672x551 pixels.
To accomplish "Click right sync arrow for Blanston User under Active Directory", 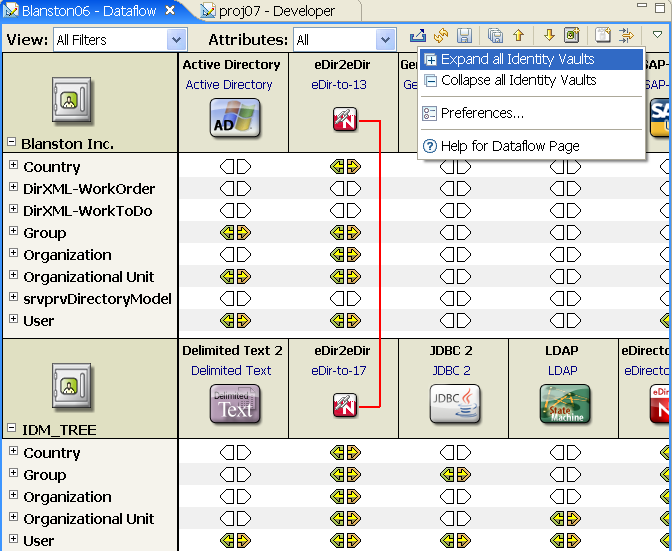I will 243,320.
